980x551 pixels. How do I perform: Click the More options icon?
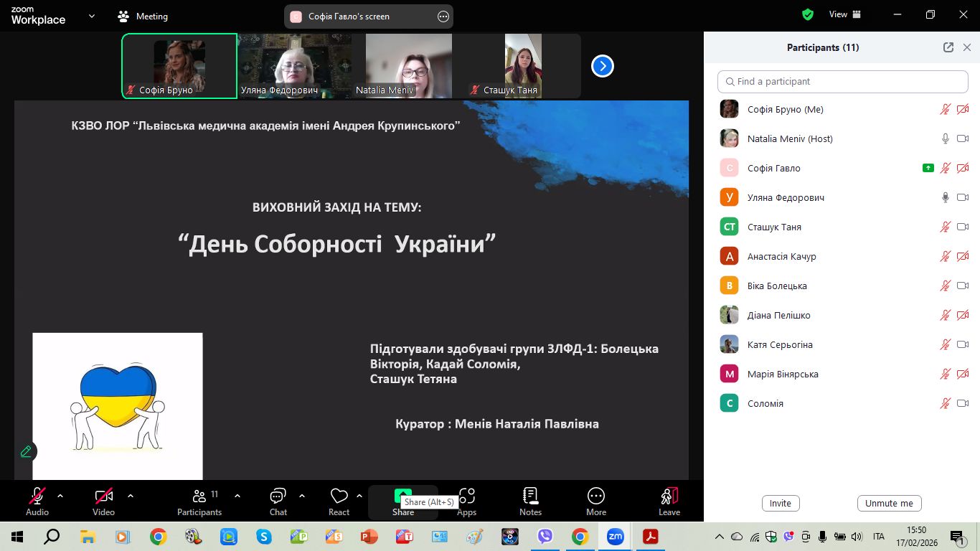pos(595,501)
